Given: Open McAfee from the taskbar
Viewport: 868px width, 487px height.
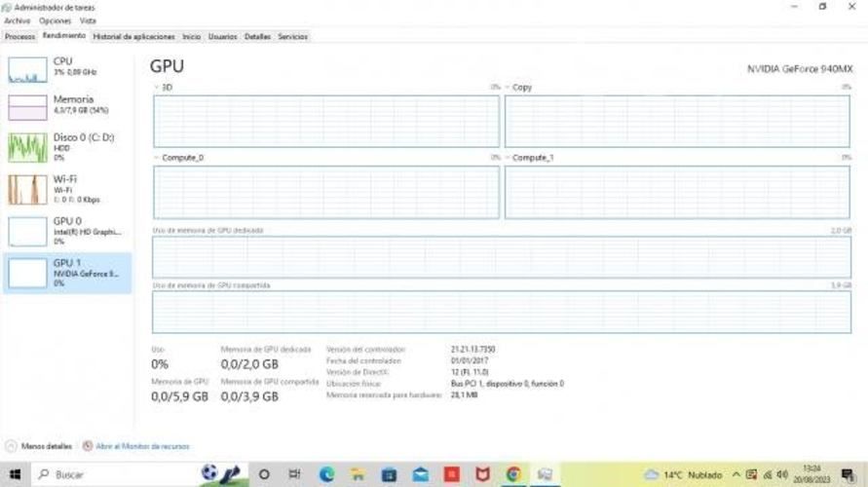Looking at the screenshot, I should [x=483, y=474].
